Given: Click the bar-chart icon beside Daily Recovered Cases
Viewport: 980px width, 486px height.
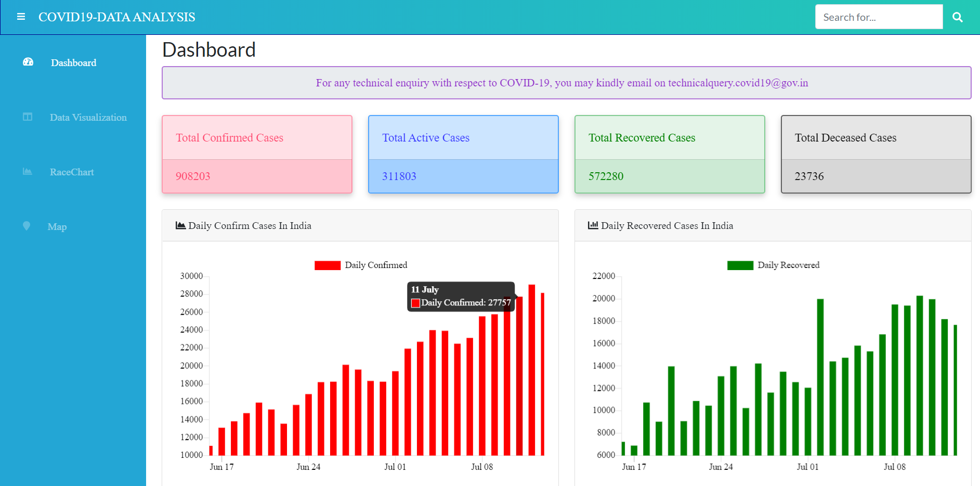Looking at the screenshot, I should [x=592, y=225].
